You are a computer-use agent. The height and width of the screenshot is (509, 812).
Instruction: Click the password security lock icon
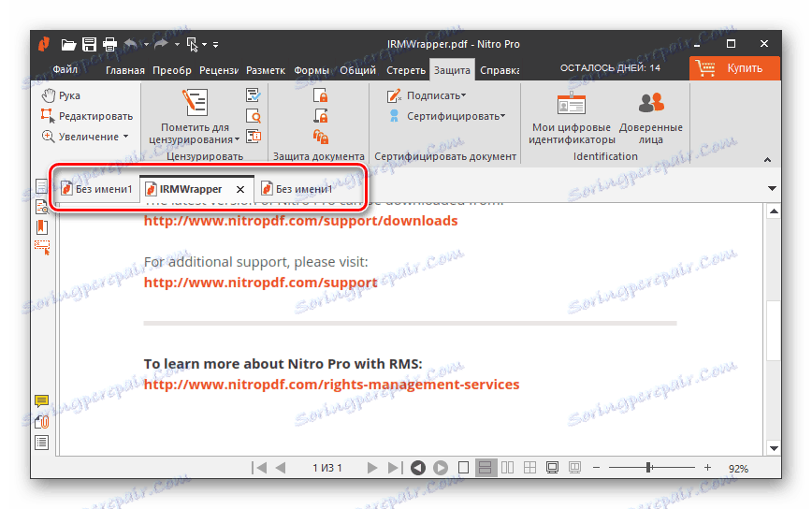pos(320,95)
